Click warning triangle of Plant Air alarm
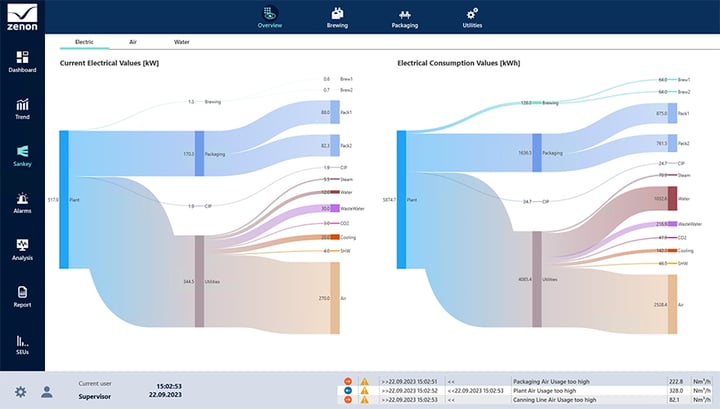Viewport: 720px width, 409px height. coord(364,391)
